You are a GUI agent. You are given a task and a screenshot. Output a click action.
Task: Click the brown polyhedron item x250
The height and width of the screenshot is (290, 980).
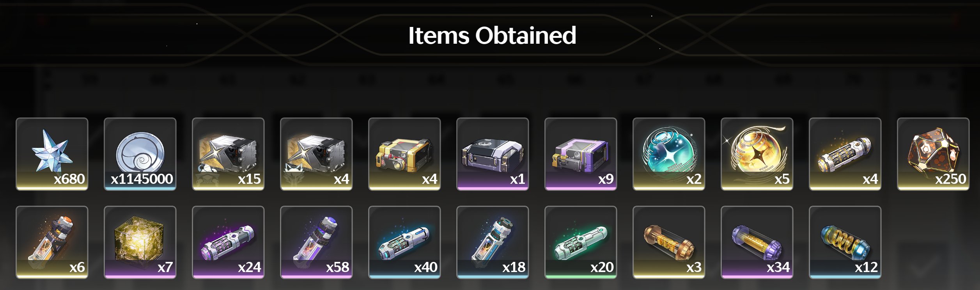[933, 154]
